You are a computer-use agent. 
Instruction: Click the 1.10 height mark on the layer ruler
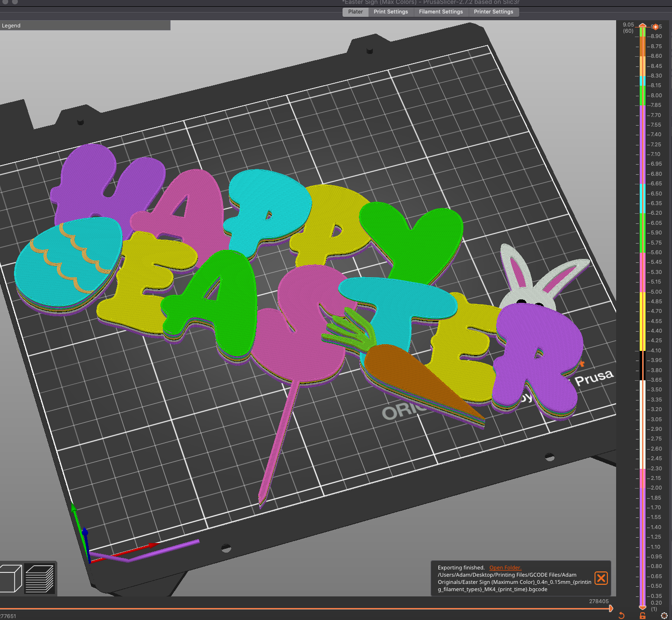[656, 547]
